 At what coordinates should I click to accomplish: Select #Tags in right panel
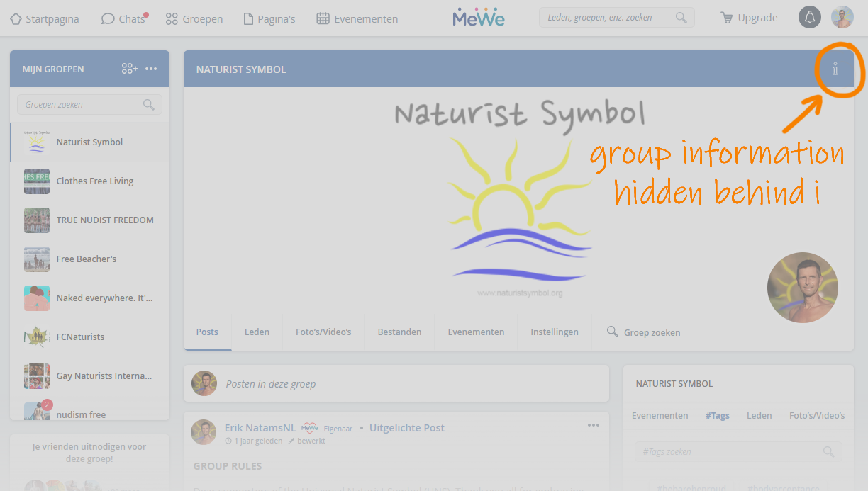coord(718,416)
